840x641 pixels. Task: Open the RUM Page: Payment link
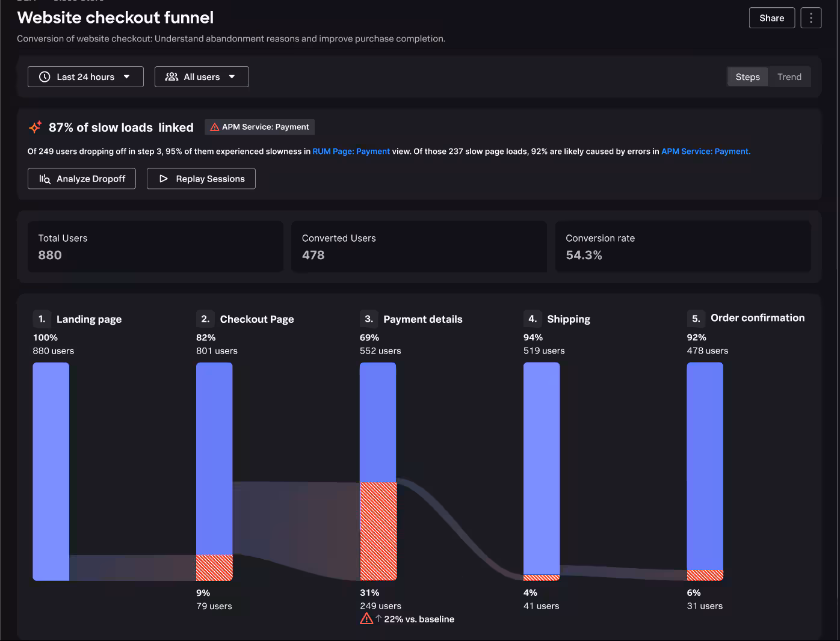pos(351,152)
